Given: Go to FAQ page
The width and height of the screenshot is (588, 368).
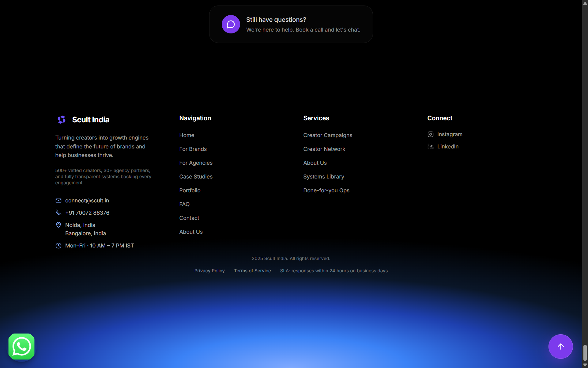Looking at the screenshot, I should [184, 204].
